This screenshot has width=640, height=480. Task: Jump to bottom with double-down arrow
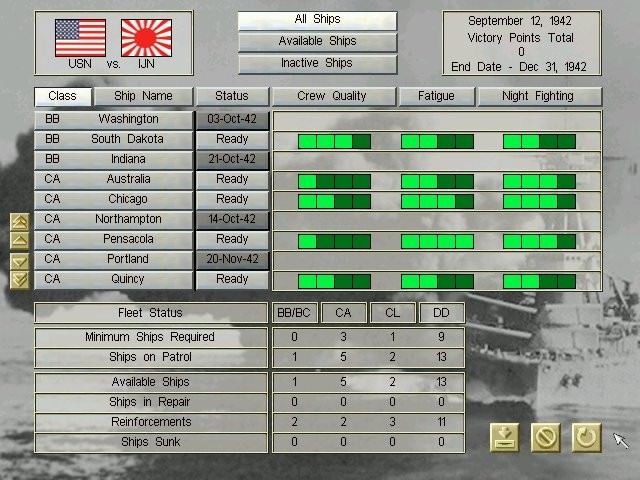(19, 280)
